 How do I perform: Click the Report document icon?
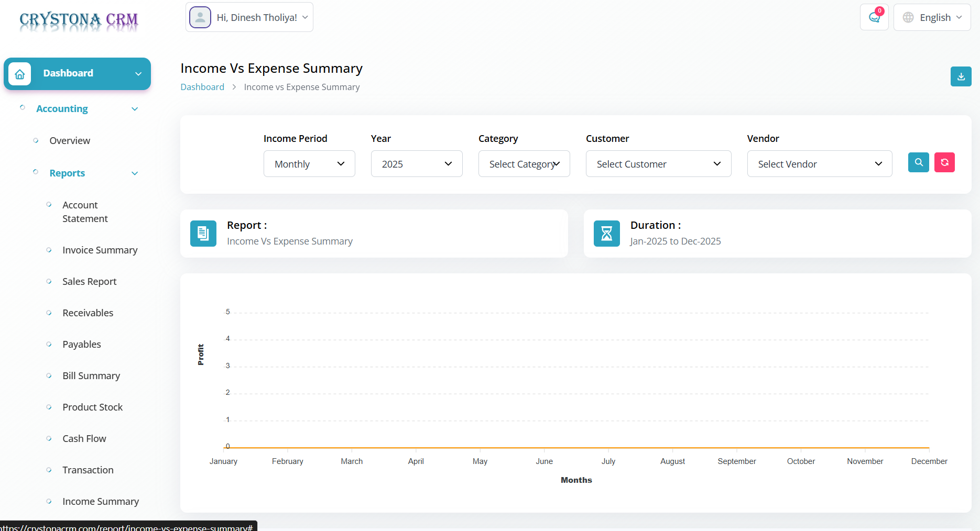tap(203, 234)
